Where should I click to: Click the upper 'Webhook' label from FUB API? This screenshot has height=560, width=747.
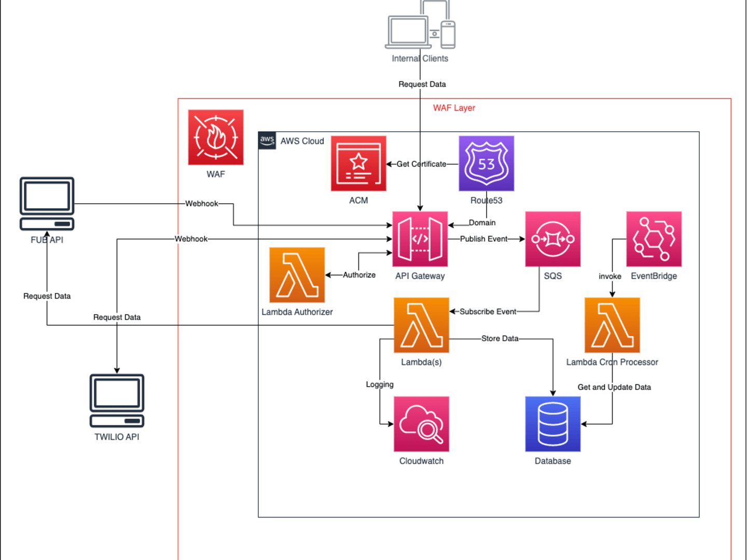pyautogui.click(x=202, y=204)
